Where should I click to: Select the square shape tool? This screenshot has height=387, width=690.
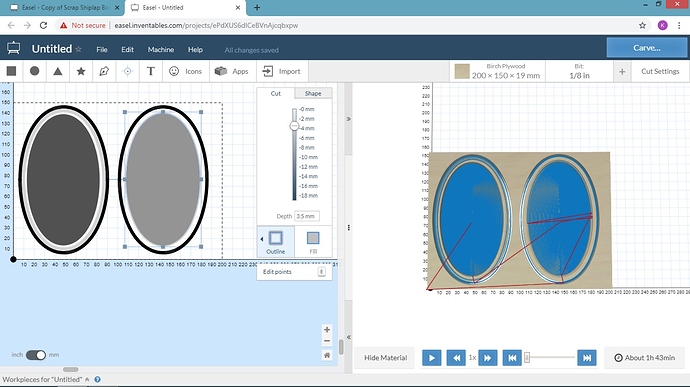11,71
